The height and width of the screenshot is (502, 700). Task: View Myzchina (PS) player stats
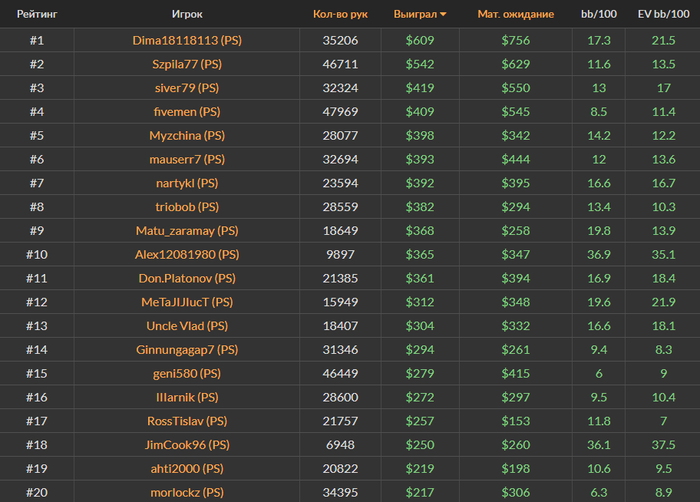coord(187,135)
